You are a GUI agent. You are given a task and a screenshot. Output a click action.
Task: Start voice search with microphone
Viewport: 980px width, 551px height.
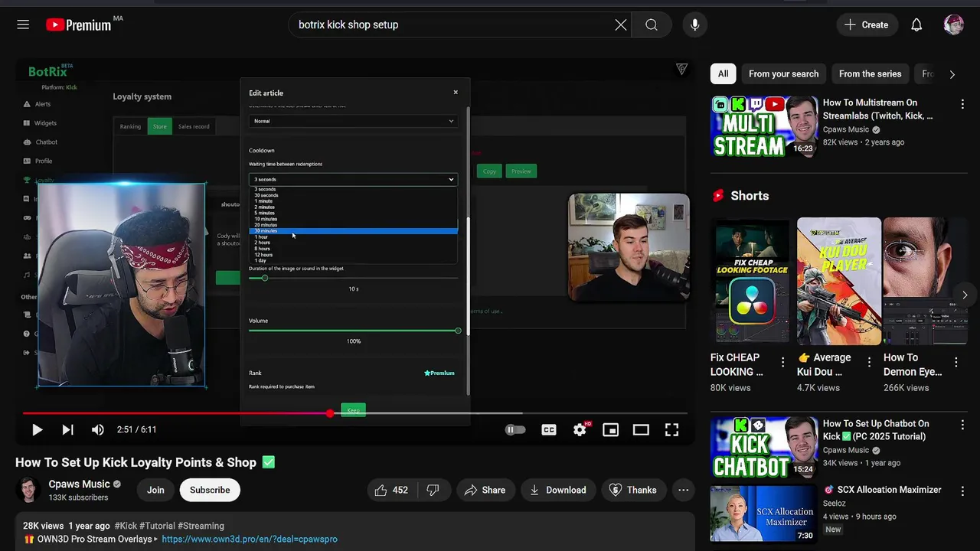pos(694,24)
